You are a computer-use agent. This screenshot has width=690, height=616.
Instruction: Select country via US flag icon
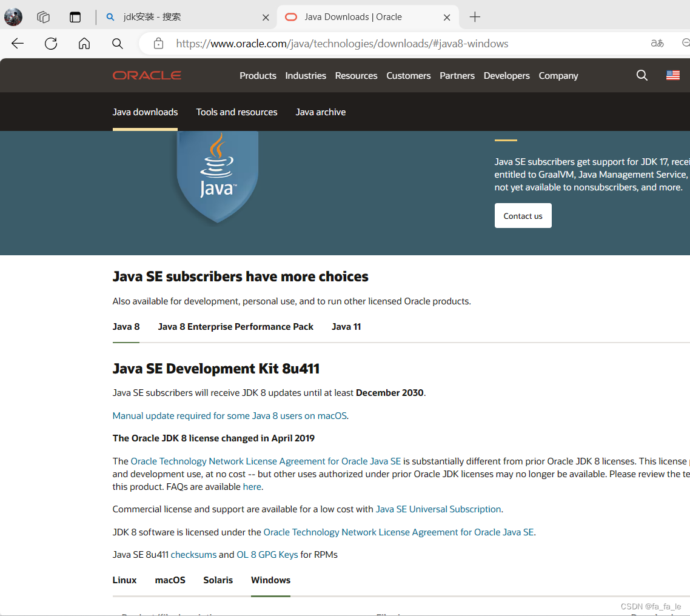(x=673, y=75)
